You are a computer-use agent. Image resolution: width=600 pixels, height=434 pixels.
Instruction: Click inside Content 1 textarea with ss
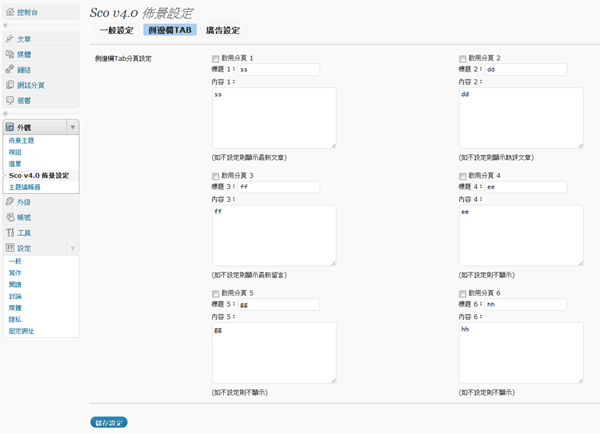coord(274,118)
